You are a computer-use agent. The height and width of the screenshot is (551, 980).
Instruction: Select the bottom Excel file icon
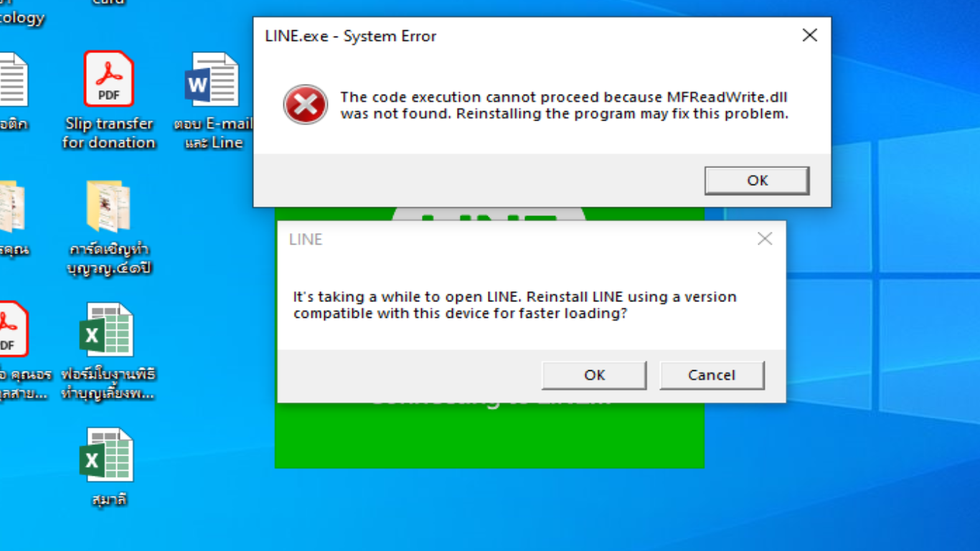coord(108,466)
